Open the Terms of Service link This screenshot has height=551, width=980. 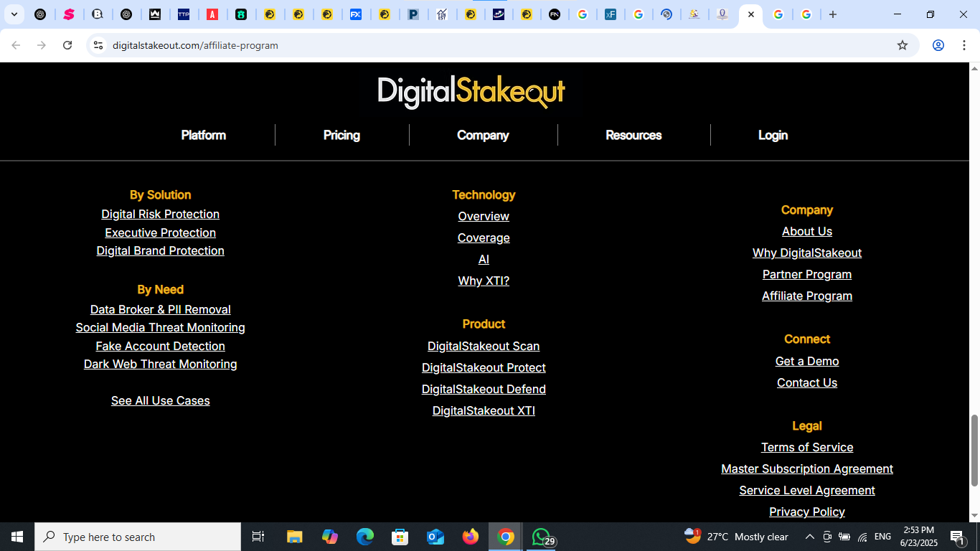(x=807, y=447)
